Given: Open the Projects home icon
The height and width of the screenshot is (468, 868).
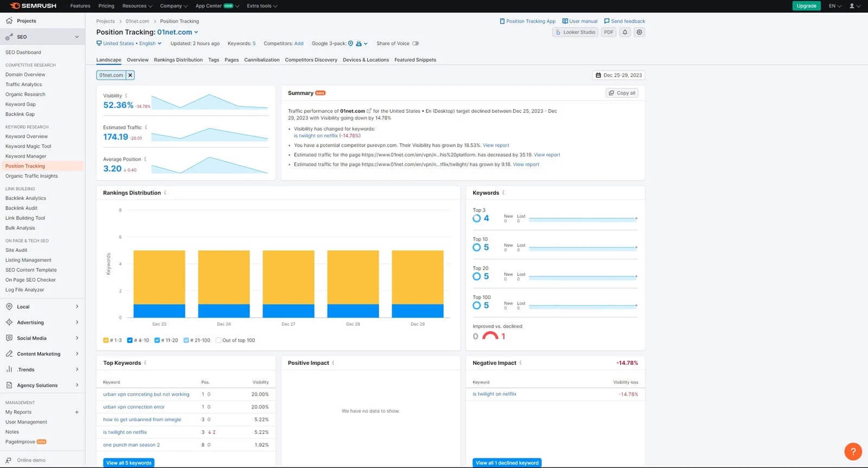Looking at the screenshot, I should 9,21.
